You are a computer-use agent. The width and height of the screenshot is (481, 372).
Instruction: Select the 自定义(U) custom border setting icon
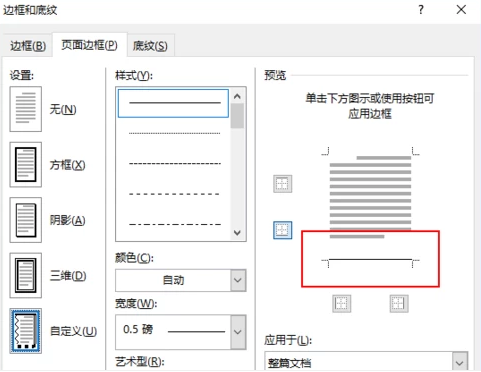(26, 331)
